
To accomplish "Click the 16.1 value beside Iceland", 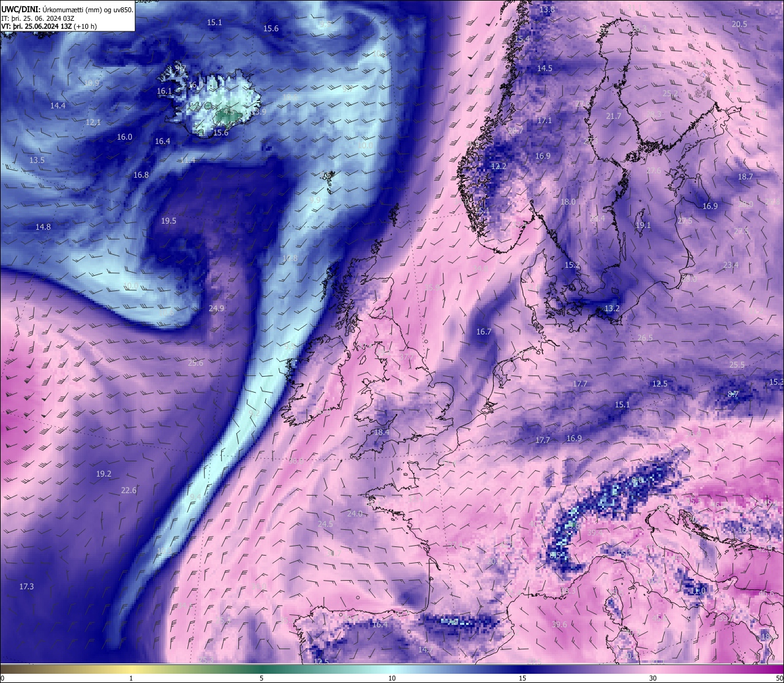I will (164, 91).
